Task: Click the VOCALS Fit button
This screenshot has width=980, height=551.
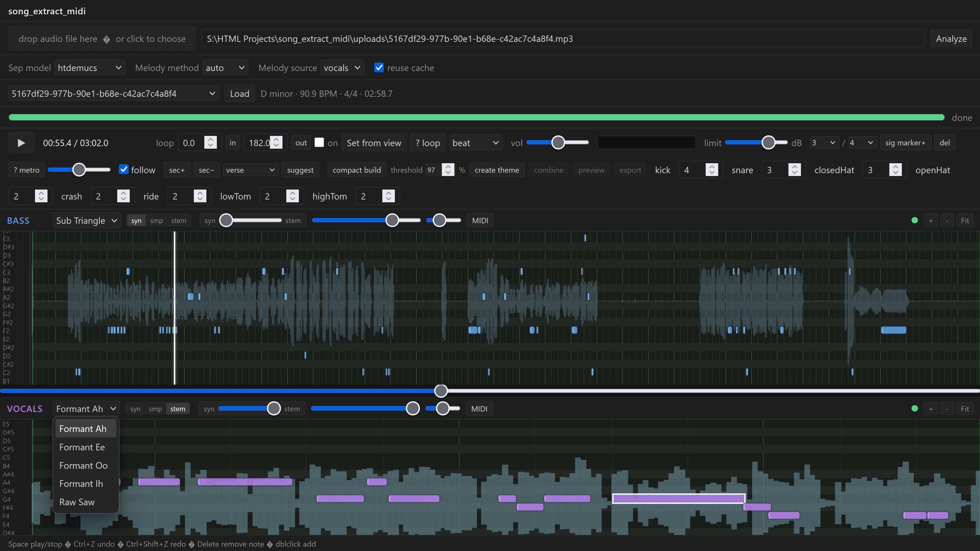Action: (965, 409)
